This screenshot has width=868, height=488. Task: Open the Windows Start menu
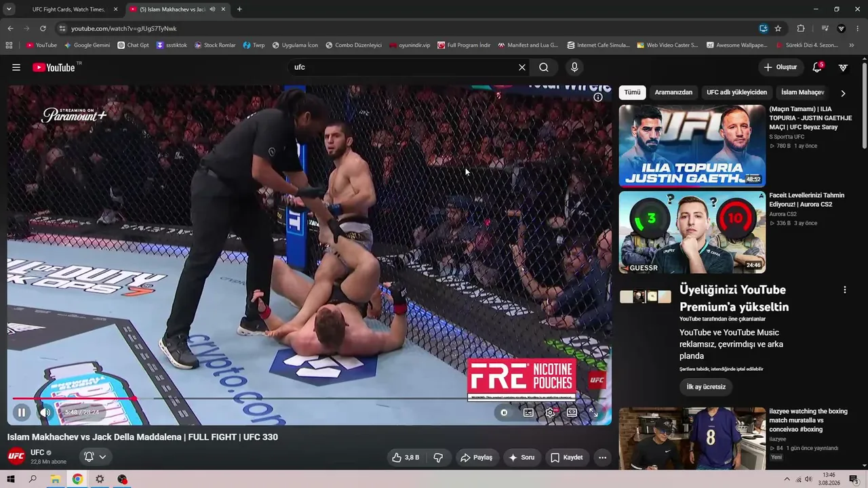coord(11,479)
